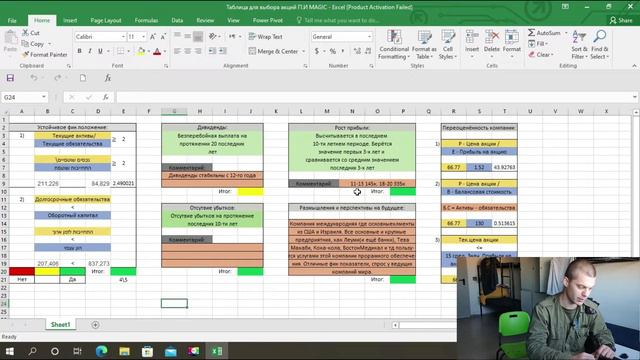Screen dimensions: 640x360
Task: Open the Find & Select menu
Action: 599,44
